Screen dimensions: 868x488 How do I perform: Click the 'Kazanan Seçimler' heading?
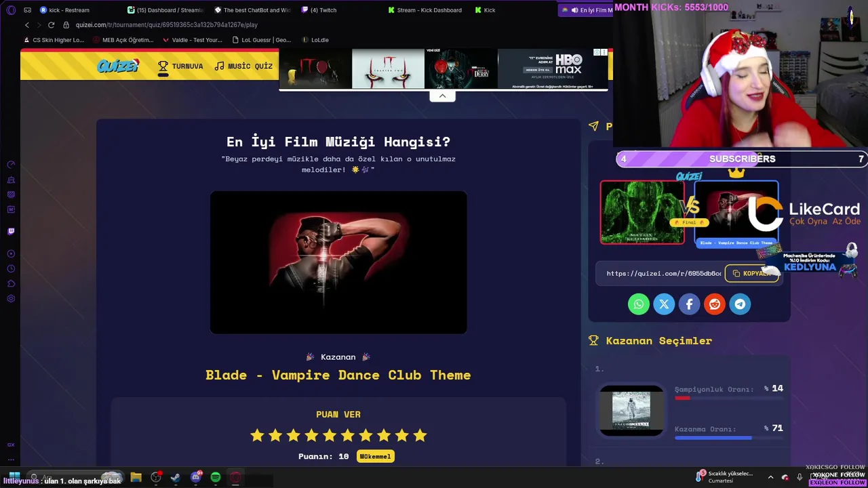click(x=658, y=341)
